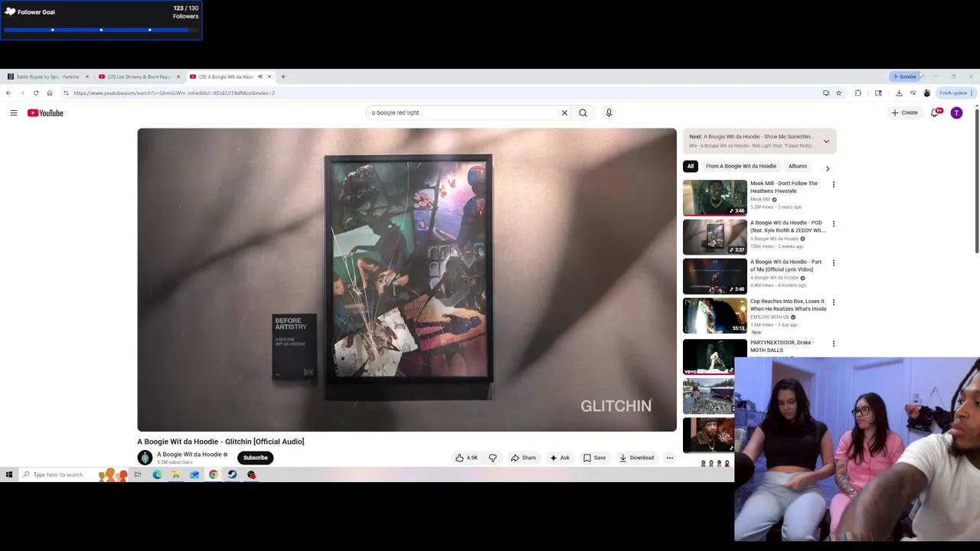Open Chrome three-dot menu beside Finish update
980x551 pixels.
point(972,93)
